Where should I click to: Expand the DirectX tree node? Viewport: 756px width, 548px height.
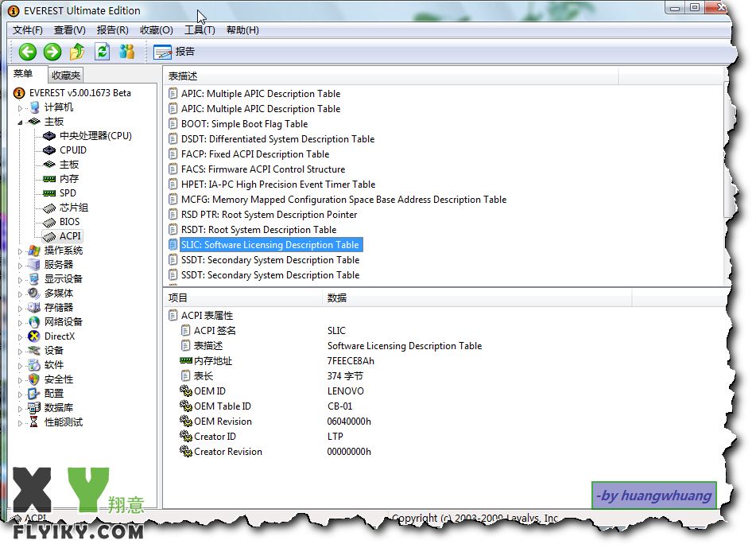(x=20, y=337)
